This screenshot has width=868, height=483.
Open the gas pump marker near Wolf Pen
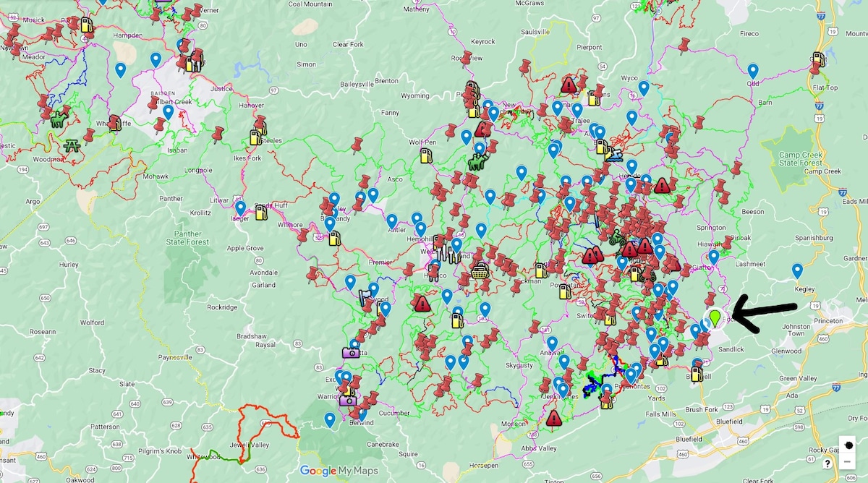pos(426,155)
